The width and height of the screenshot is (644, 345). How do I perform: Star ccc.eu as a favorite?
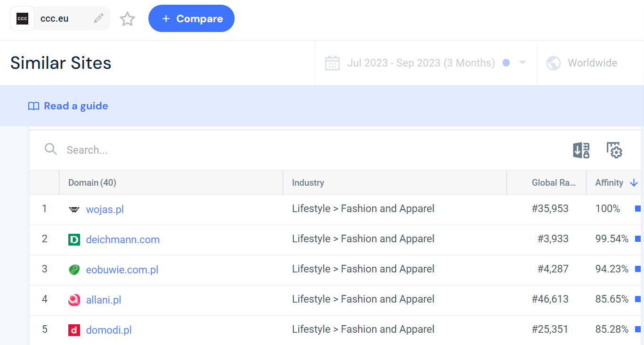coord(127,19)
